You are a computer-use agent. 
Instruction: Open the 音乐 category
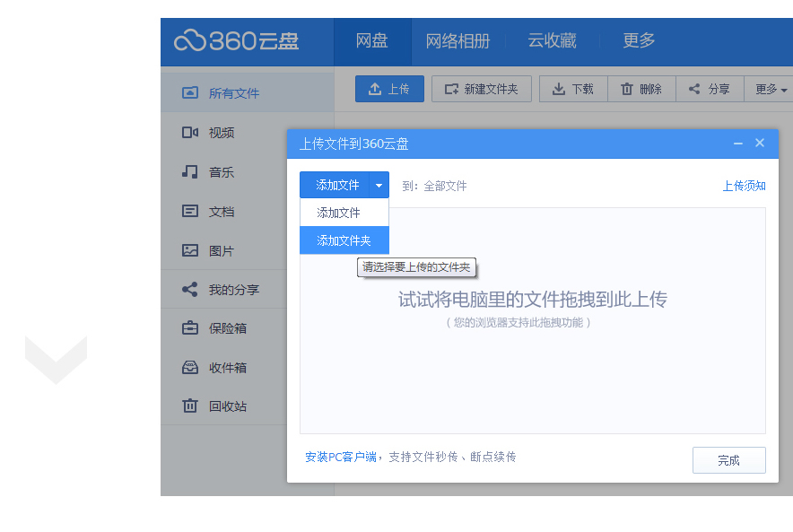tap(223, 172)
